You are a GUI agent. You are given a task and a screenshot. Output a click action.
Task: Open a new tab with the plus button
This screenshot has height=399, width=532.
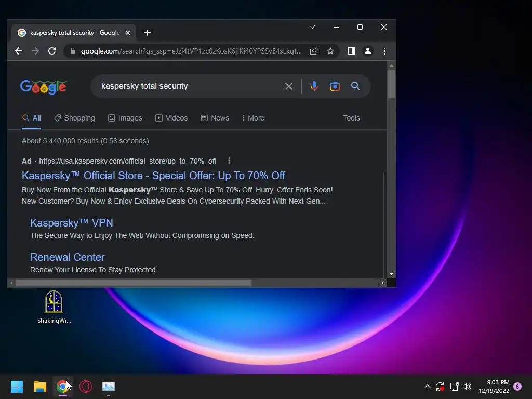[147, 33]
